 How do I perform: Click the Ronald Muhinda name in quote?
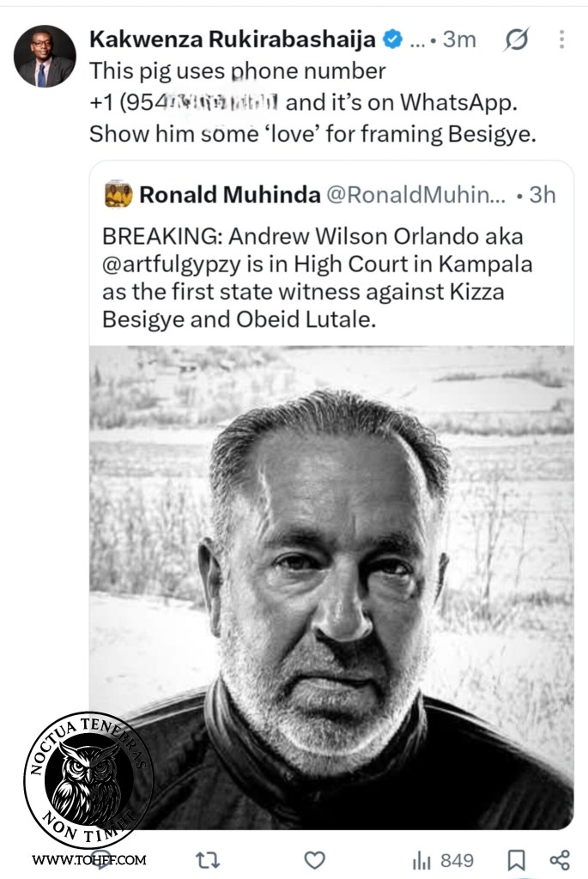click(x=230, y=195)
